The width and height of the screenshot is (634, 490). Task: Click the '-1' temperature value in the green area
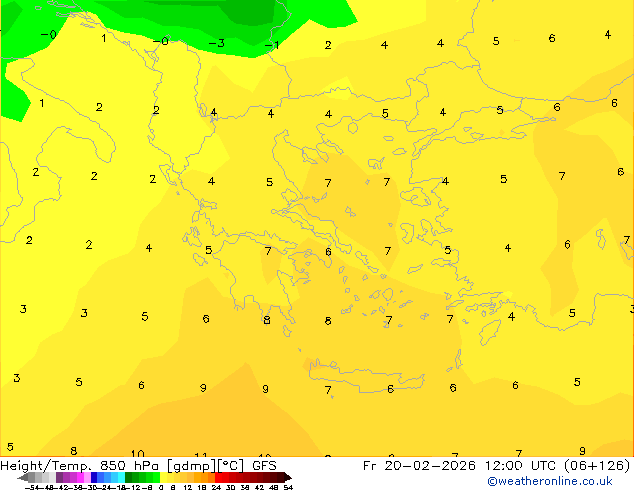[x=272, y=44]
